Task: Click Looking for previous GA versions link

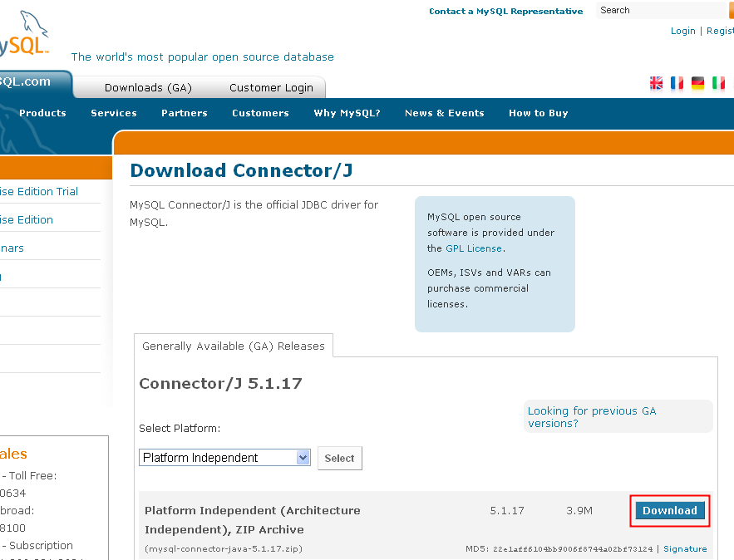Action: [x=591, y=417]
